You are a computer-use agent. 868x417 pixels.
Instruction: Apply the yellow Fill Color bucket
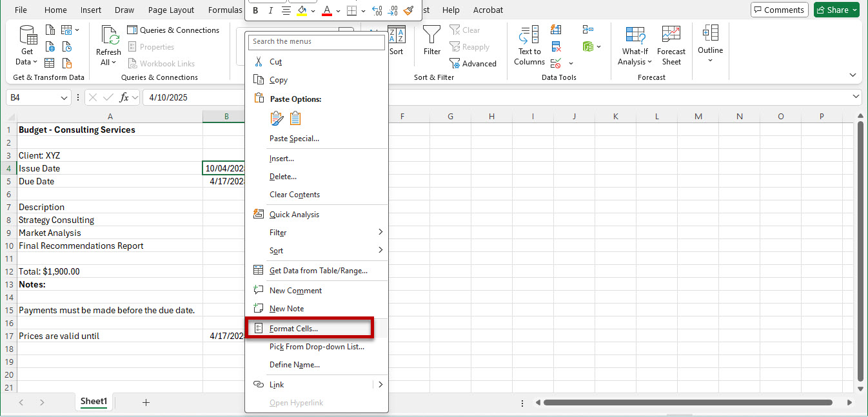(x=302, y=10)
